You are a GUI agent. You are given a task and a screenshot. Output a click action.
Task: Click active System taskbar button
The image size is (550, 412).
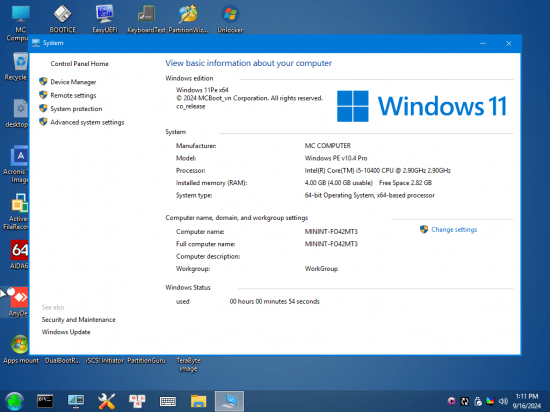point(229,401)
